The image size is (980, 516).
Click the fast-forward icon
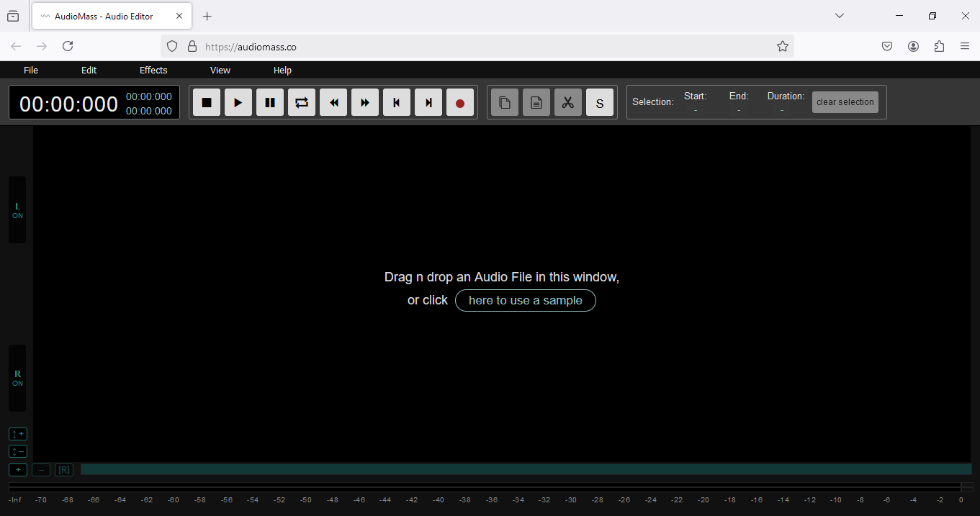click(x=365, y=102)
